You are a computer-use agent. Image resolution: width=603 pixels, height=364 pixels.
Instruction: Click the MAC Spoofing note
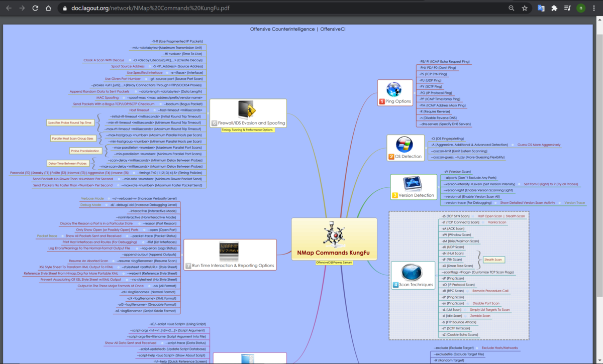108,97
